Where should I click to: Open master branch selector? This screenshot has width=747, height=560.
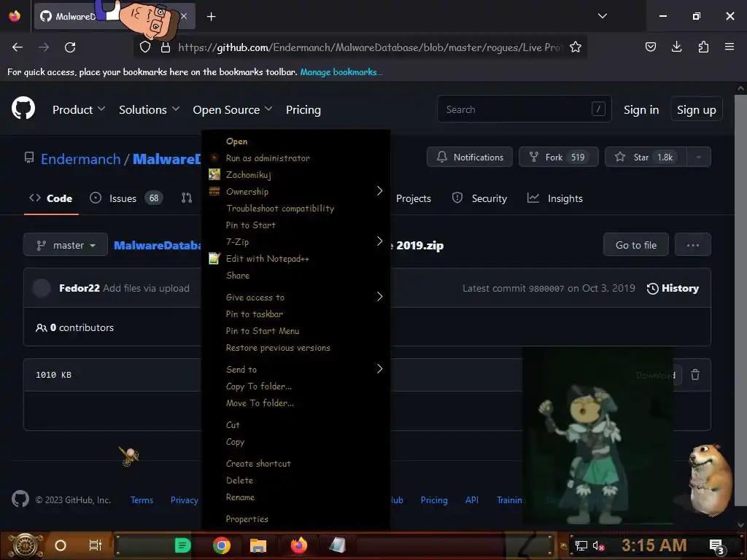[65, 245]
